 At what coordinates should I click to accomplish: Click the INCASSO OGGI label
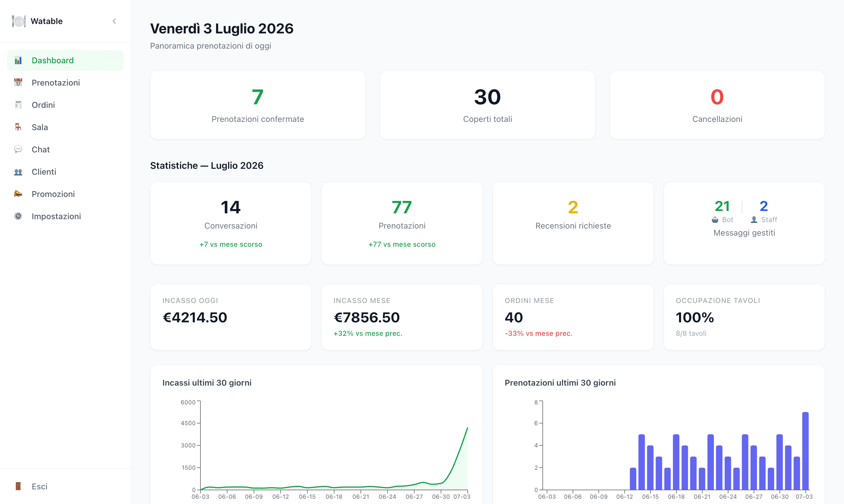190,301
